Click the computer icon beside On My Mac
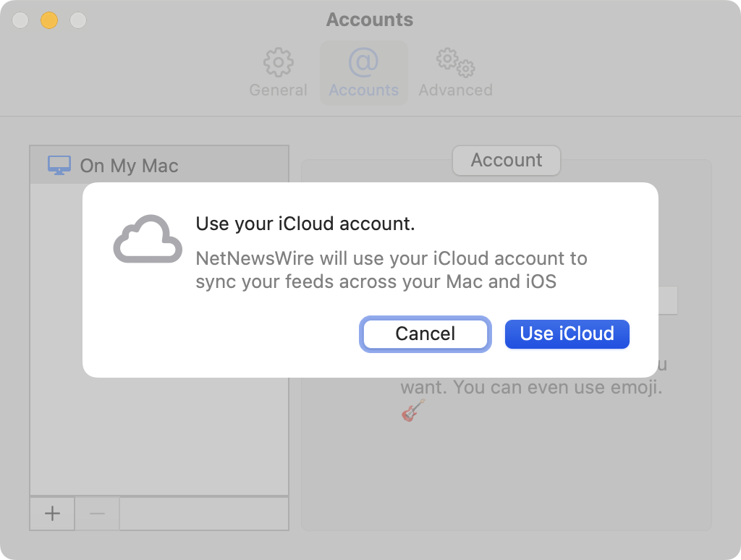The width and height of the screenshot is (741, 560). pos(59,165)
